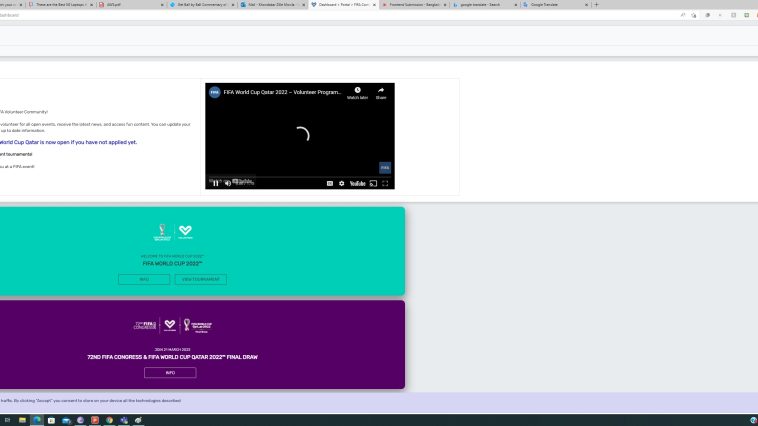Switch to the Google Translate tab
The image size is (758, 426).
(x=550, y=5)
